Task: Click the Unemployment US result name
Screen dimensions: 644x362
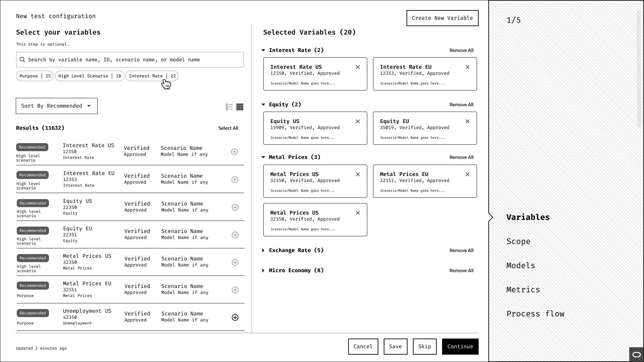Action: [87, 311]
